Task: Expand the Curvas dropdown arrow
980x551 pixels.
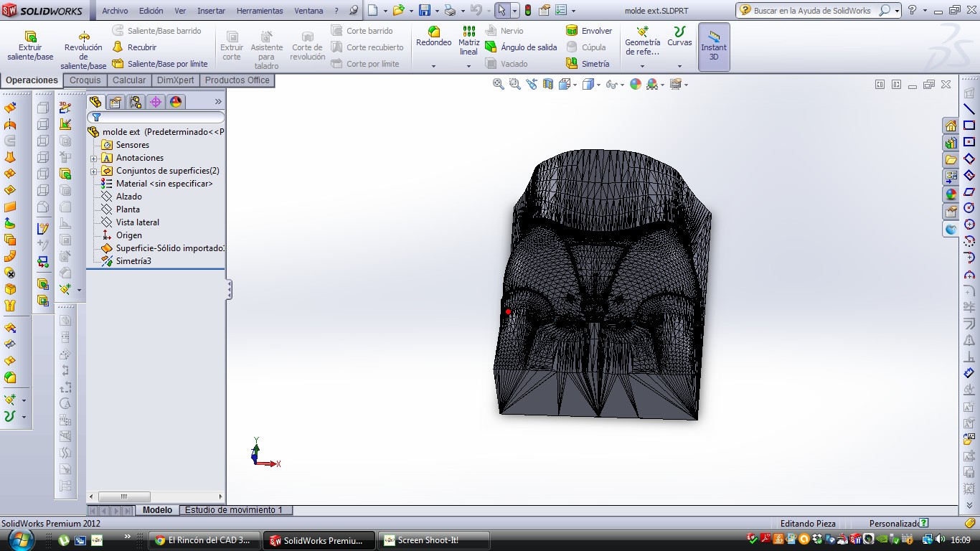Action: (x=679, y=66)
